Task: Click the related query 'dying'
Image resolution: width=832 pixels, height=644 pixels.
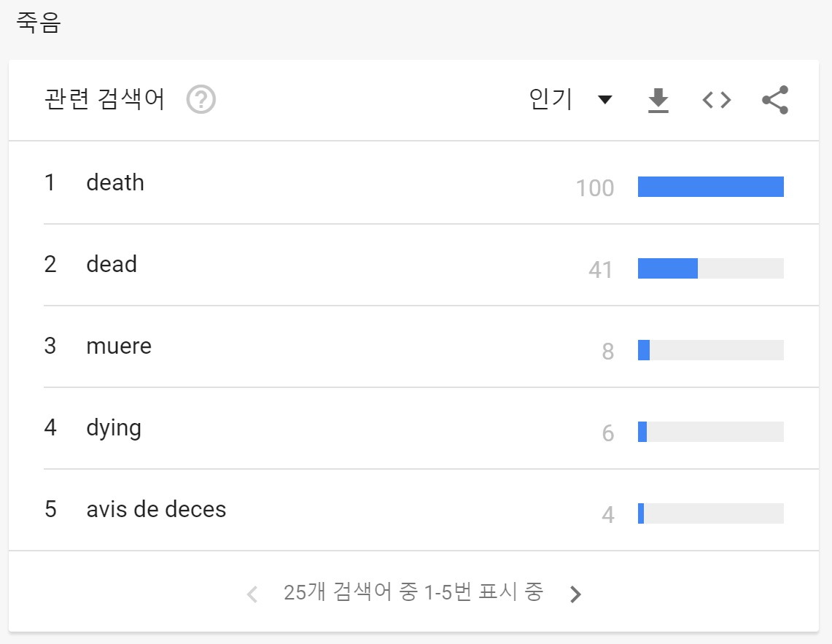Action: [114, 428]
